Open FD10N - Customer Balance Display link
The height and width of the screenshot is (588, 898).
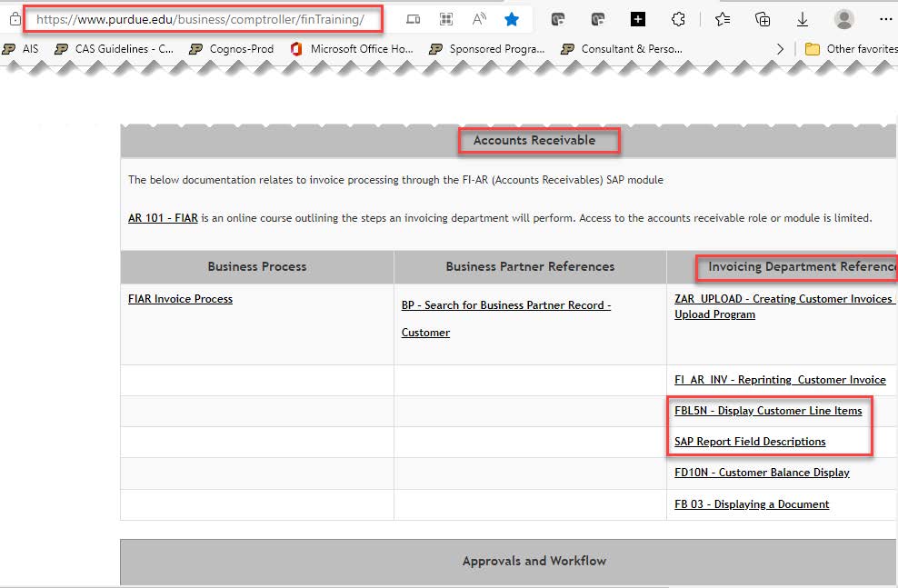click(762, 473)
